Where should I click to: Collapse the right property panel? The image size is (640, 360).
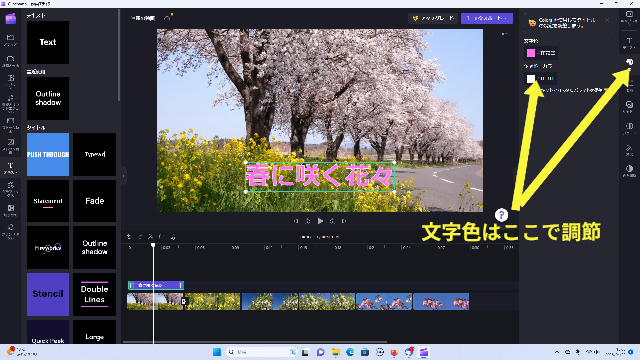[516, 176]
